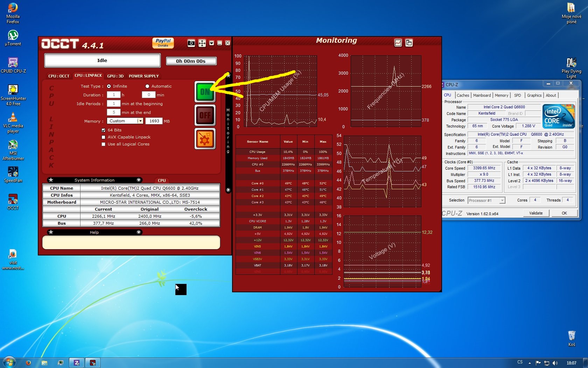Take an OCCT screenshot with the camera icon

tap(191, 43)
